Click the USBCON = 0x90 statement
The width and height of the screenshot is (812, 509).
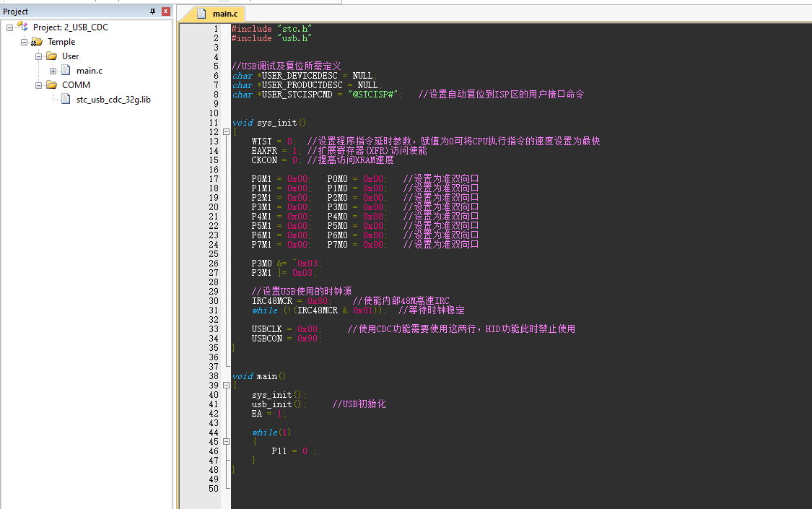tap(287, 339)
